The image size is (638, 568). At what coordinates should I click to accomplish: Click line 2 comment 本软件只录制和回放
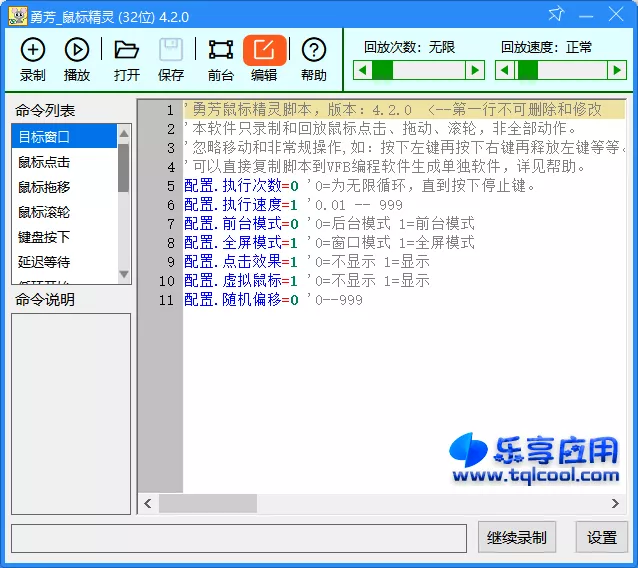tap(380, 129)
